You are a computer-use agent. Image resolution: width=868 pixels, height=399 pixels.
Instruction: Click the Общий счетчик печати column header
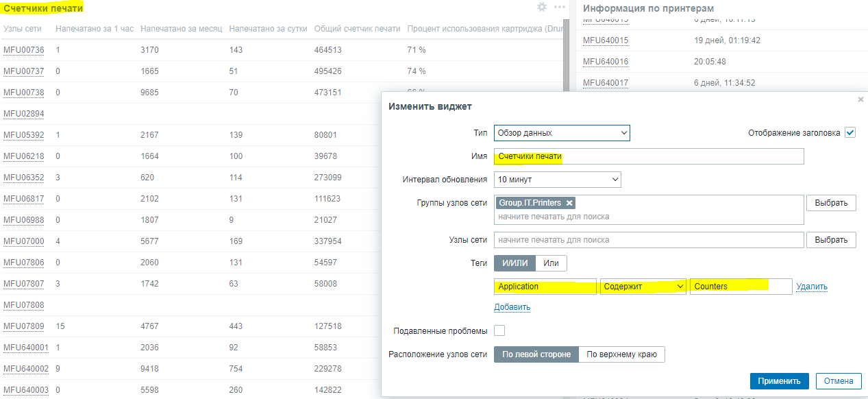358,29
